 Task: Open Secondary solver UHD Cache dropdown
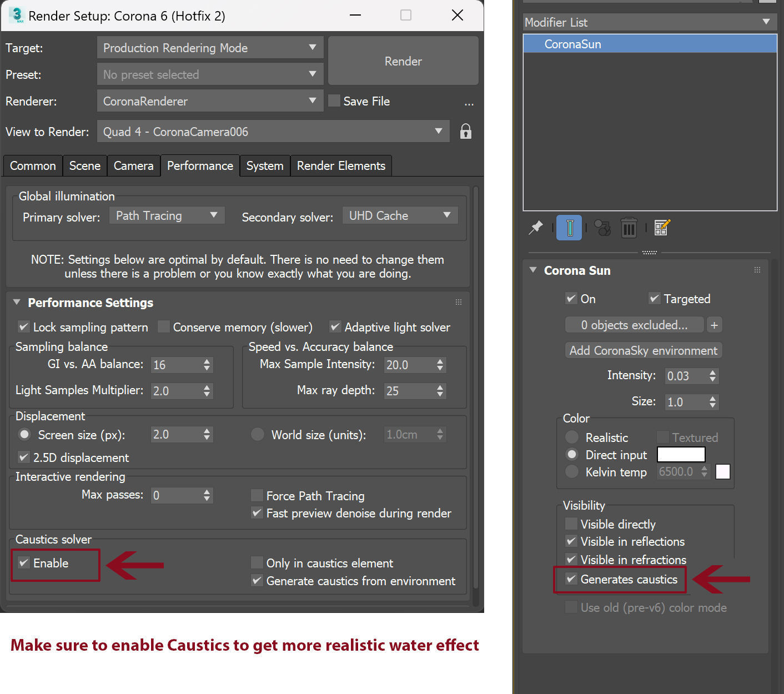(x=400, y=215)
